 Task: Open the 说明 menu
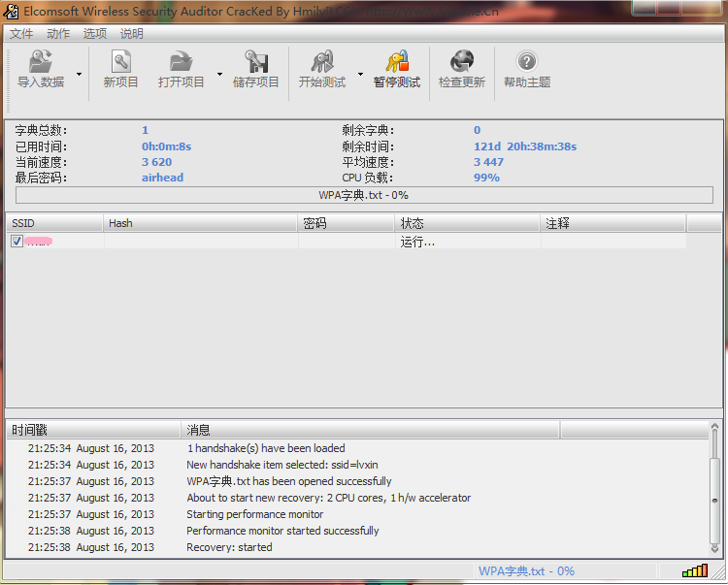click(132, 33)
